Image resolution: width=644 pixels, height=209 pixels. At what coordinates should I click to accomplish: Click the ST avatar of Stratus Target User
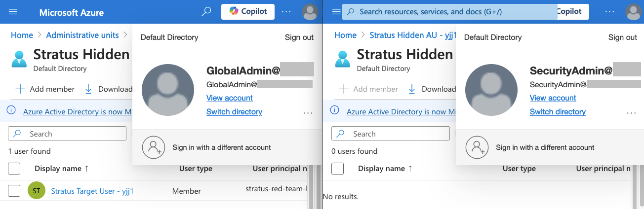point(37,191)
